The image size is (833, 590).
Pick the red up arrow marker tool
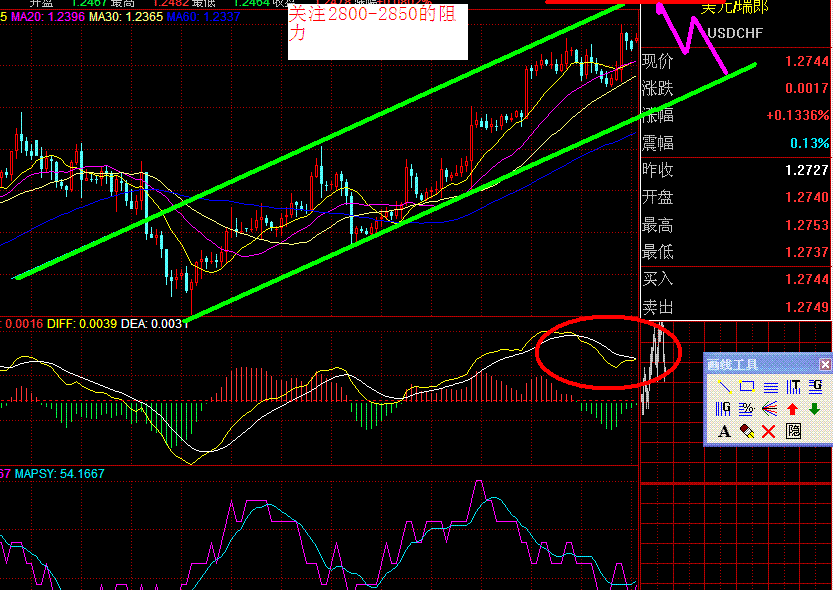tap(793, 409)
